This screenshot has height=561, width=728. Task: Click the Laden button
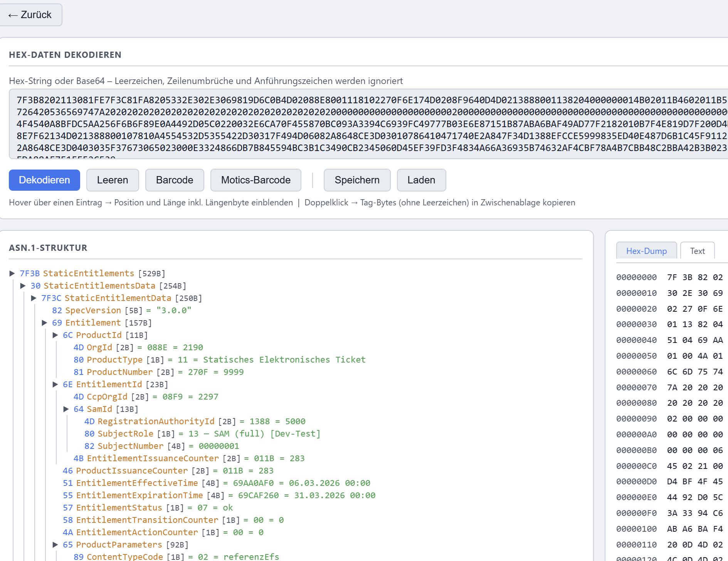[422, 180]
